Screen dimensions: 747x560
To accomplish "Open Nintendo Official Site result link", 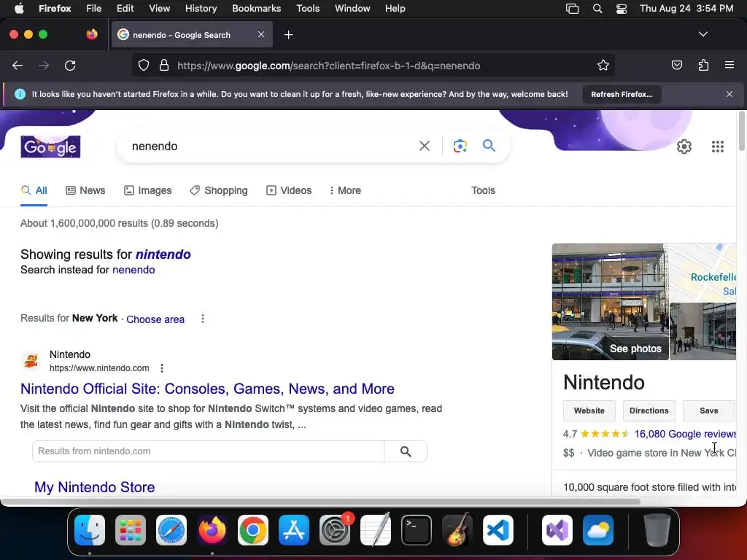I will 207,389.
